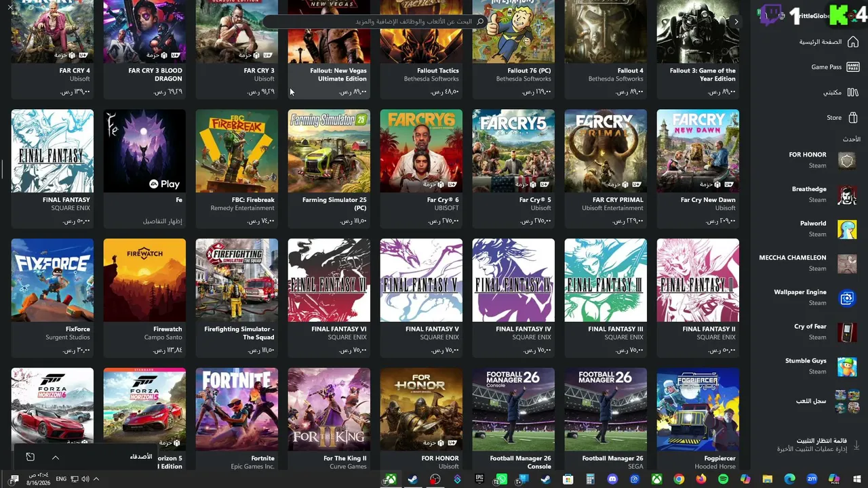Open the Windows Start menu
Viewport: 868px width, 488px height.
pos(856,479)
